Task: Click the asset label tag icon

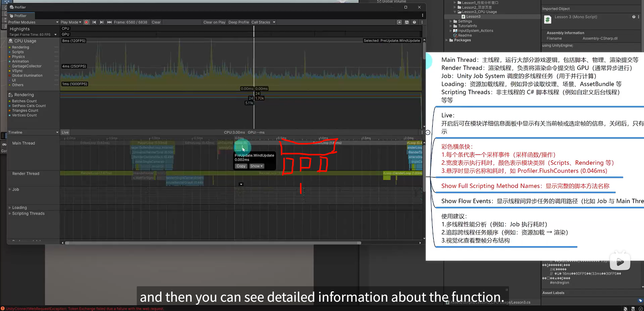Action: tap(640, 300)
